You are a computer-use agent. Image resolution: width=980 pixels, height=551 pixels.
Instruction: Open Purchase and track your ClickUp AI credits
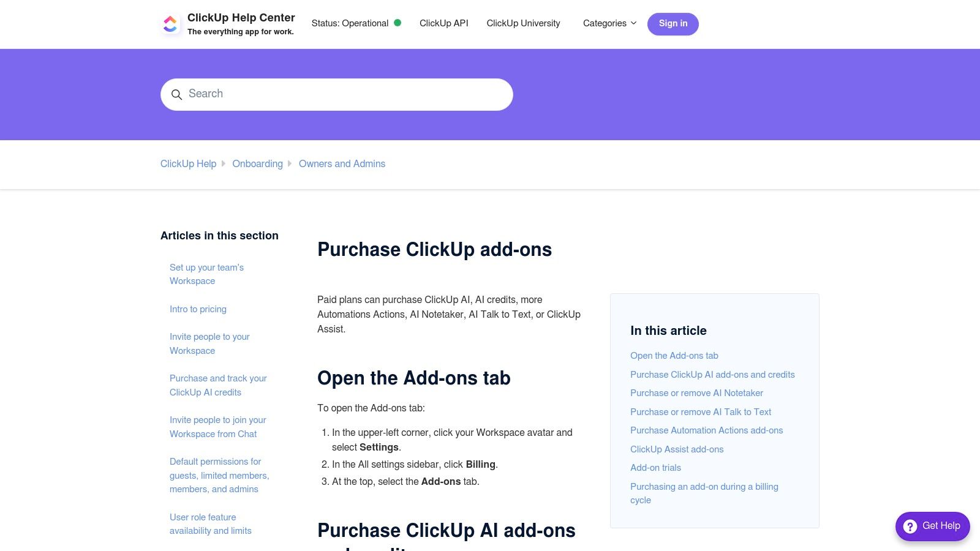pos(218,385)
